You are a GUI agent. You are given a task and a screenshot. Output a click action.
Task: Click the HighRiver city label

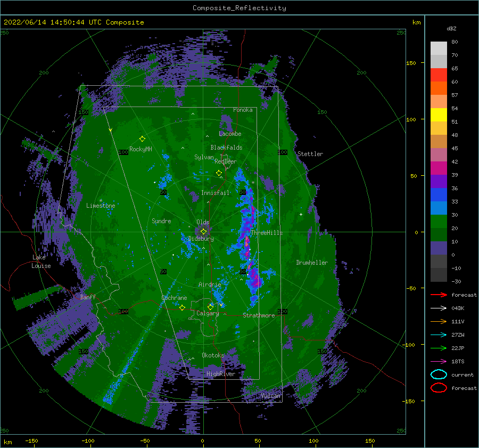(x=221, y=374)
